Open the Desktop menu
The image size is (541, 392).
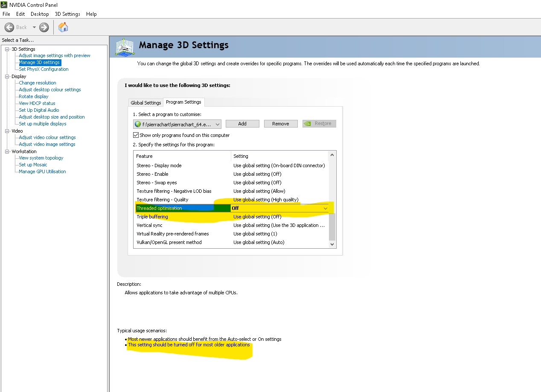40,14
